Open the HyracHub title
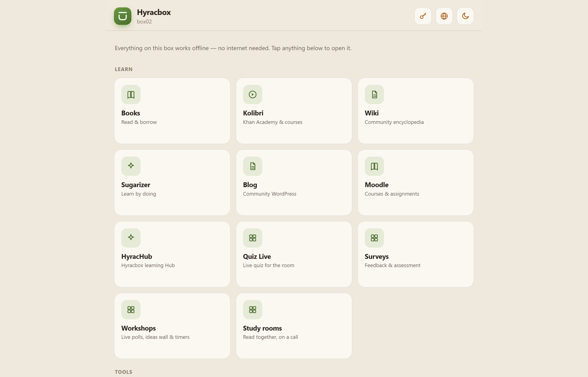This screenshot has height=377, width=588. [x=137, y=256]
